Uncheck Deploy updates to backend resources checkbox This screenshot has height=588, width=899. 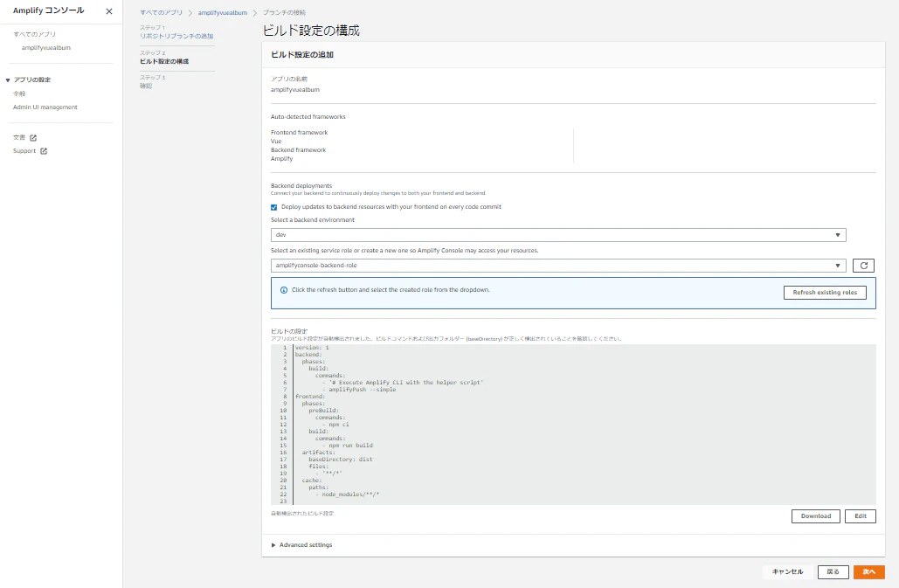pyautogui.click(x=274, y=207)
